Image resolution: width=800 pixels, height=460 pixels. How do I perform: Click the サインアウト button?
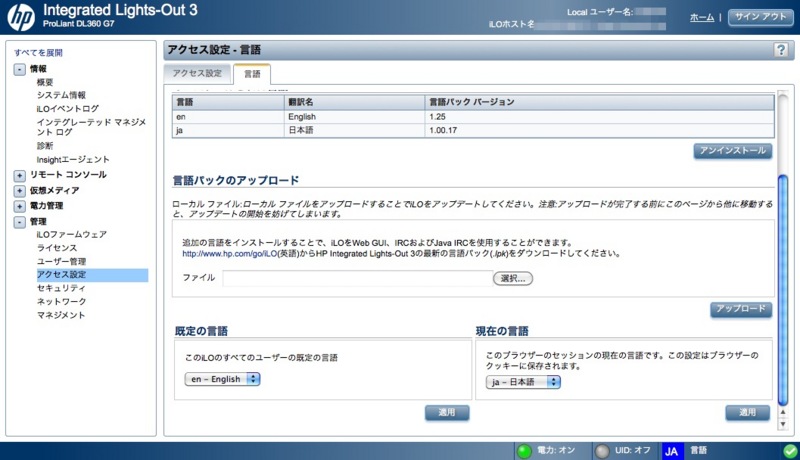click(760, 17)
